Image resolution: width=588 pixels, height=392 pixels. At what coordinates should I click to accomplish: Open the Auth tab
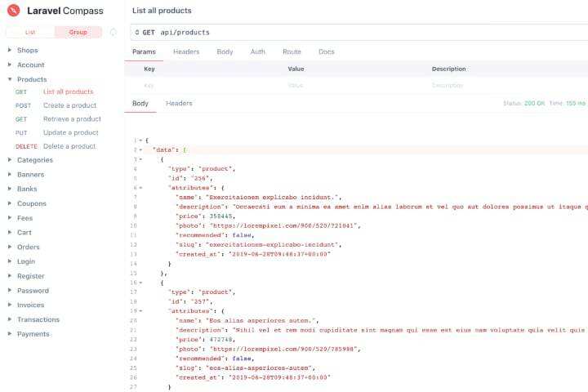(258, 51)
